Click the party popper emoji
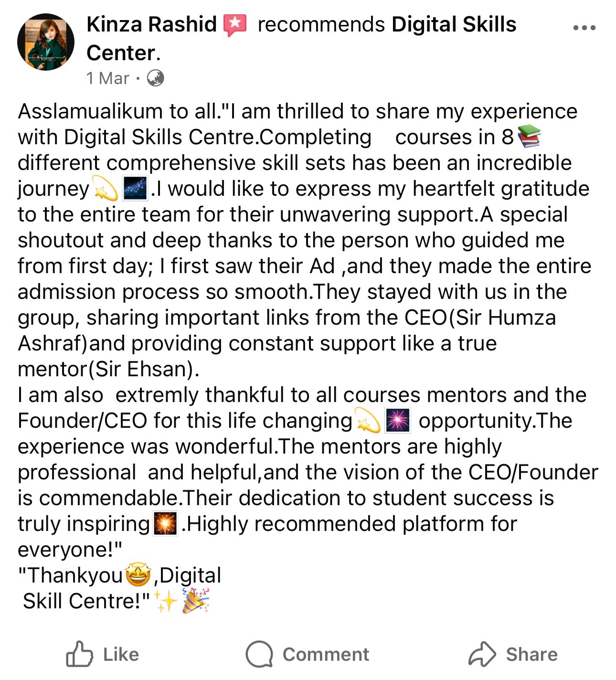 tap(195, 601)
